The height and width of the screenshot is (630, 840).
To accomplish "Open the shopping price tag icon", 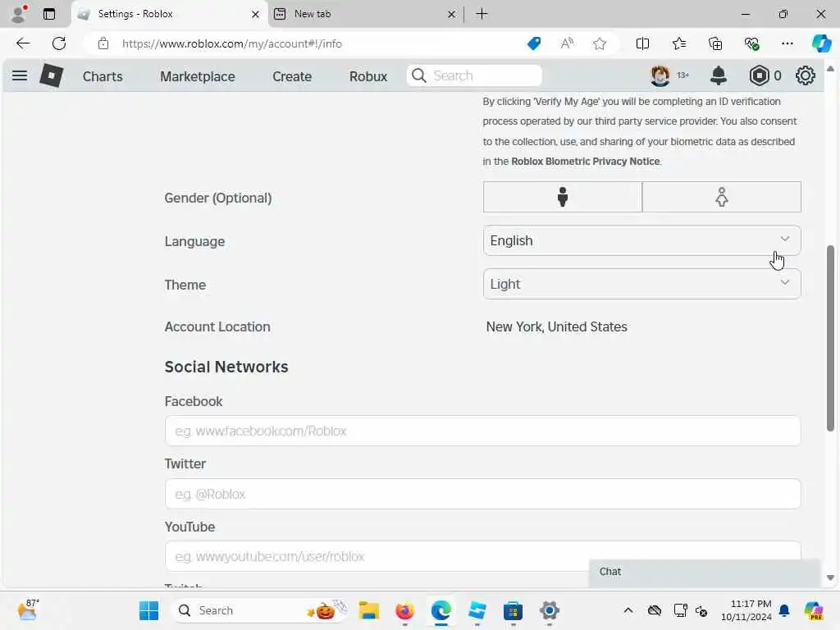I will coord(534,43).
